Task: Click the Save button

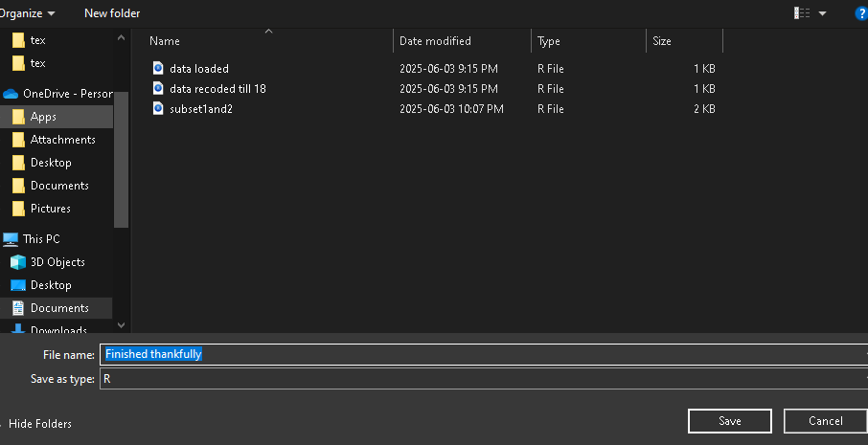Action: (x=730, y=421)
